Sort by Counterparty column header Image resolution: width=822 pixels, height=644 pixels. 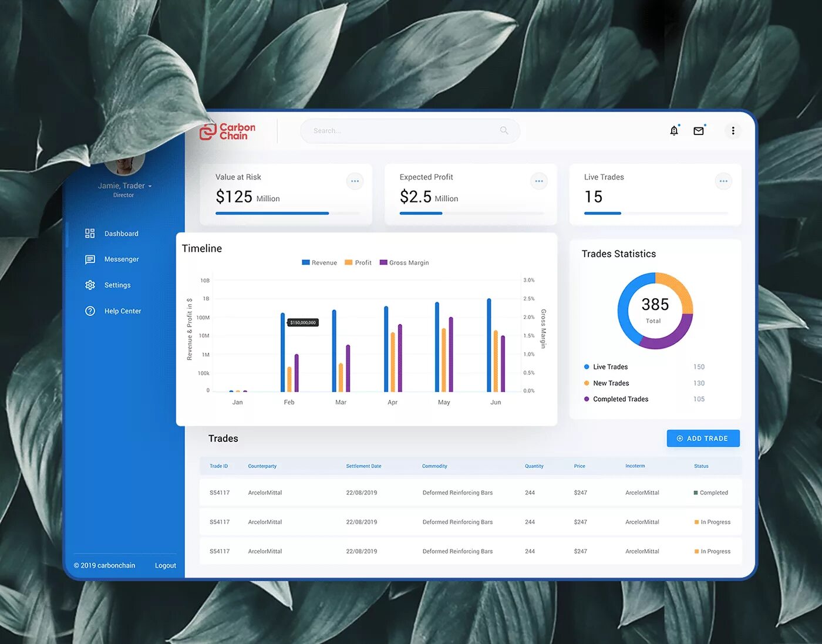pyautogui.click(x=262, y=466)
